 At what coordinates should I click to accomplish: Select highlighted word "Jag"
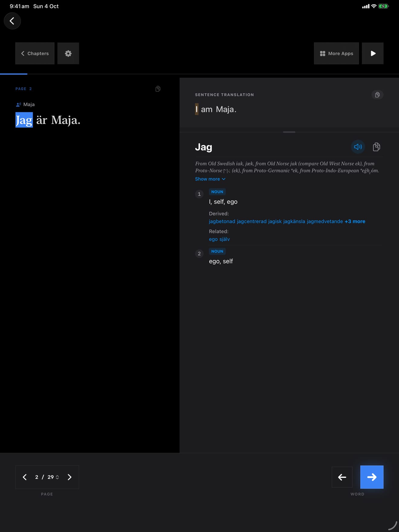[24, 120]
